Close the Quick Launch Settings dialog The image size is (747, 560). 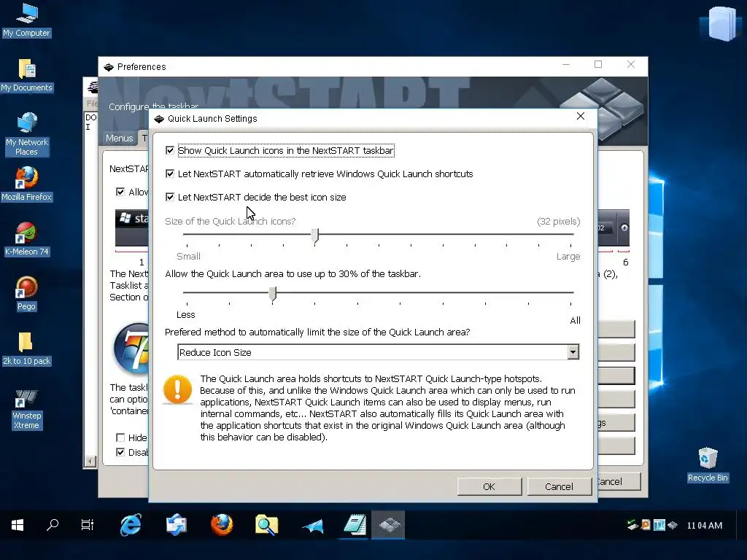(580, 116)
